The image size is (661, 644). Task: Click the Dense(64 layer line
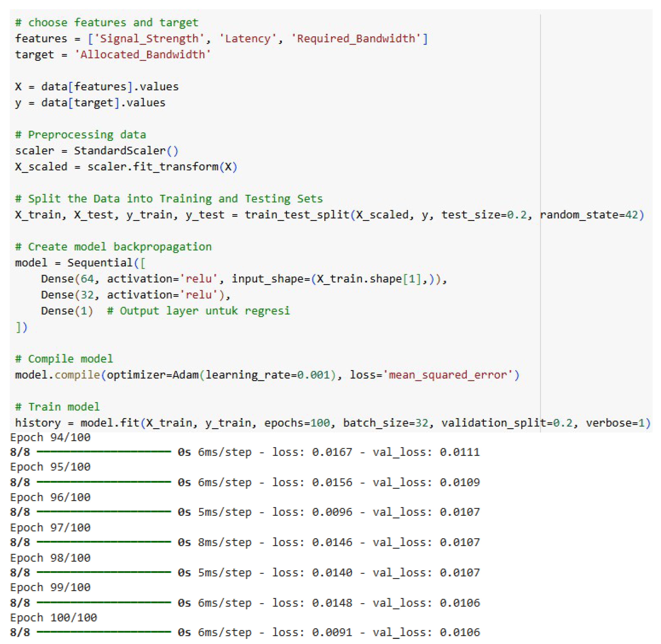pyautogui.click(x=68, y=279)
